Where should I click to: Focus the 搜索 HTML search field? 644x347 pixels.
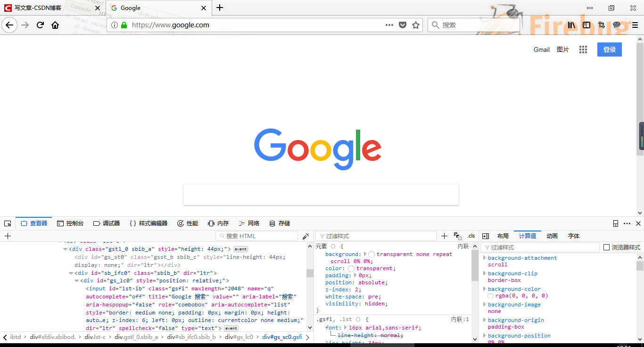pyautogui.click(x=257, y=236)
